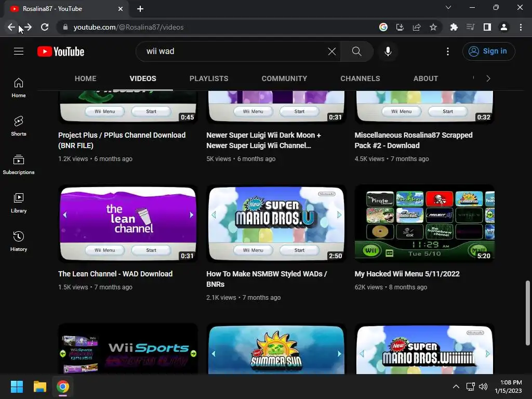Open Library in the sidebar
532x399 pixels.
19,203
